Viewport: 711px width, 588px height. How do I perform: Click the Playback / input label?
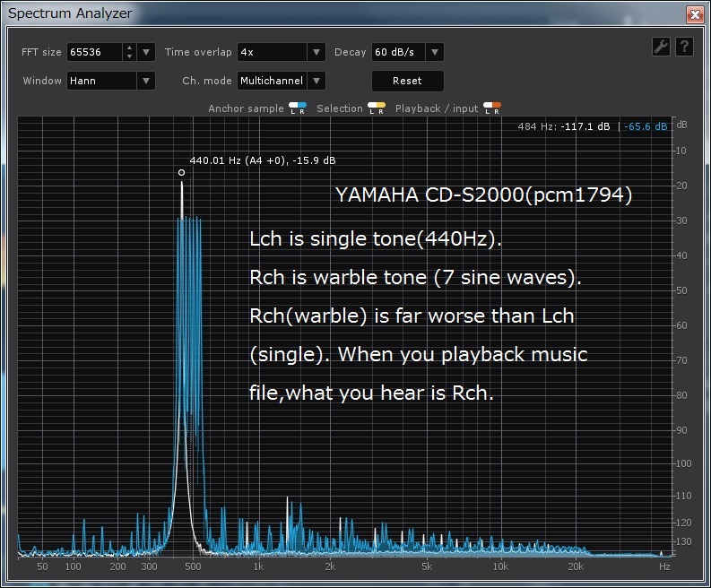pos(437,108)
